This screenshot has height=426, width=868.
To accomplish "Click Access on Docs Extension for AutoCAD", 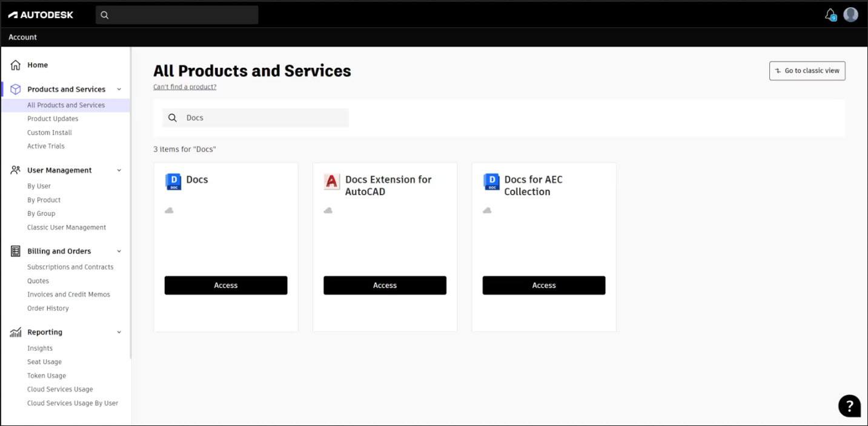I will pos(385,285).
